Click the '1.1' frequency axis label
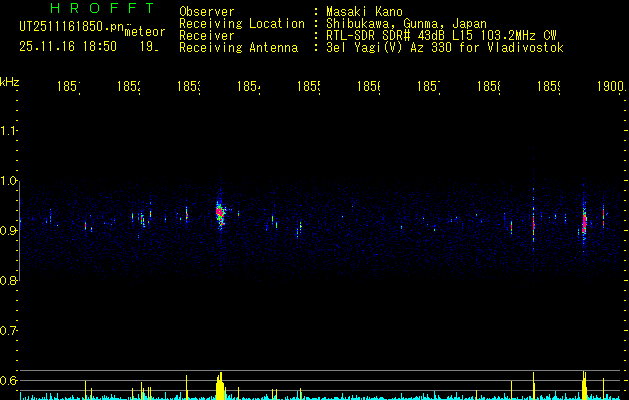The width and height of the screenshot is (629, 400). tap(8, 131)
